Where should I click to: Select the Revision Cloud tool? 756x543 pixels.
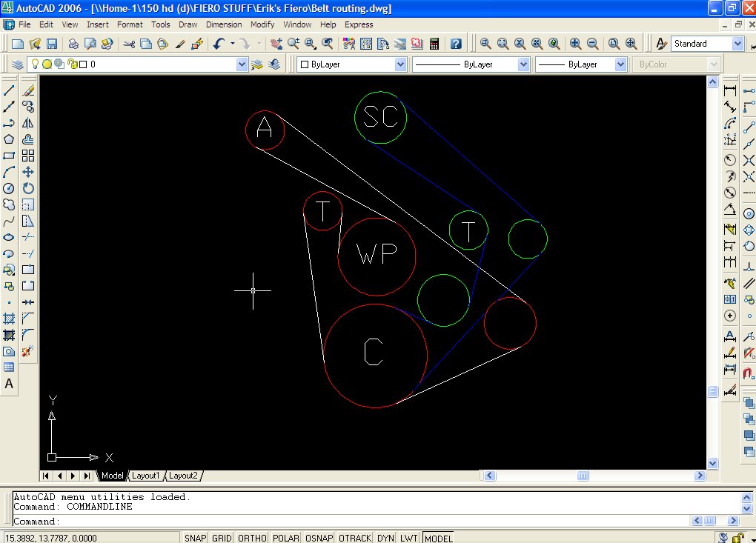(x=9, y=204)
